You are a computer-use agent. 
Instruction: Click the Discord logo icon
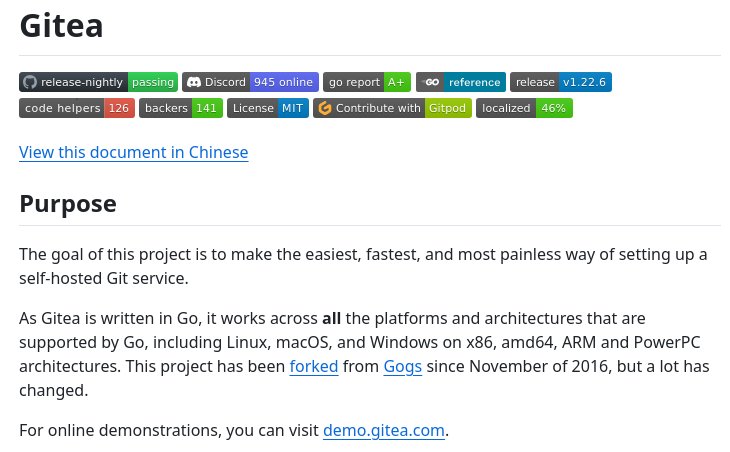tap(193, 82)
